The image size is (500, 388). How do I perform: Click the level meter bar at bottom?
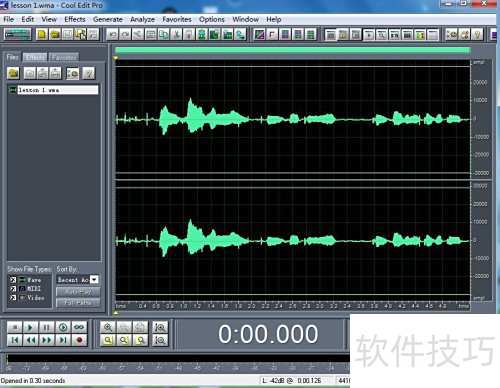[178, 359]
